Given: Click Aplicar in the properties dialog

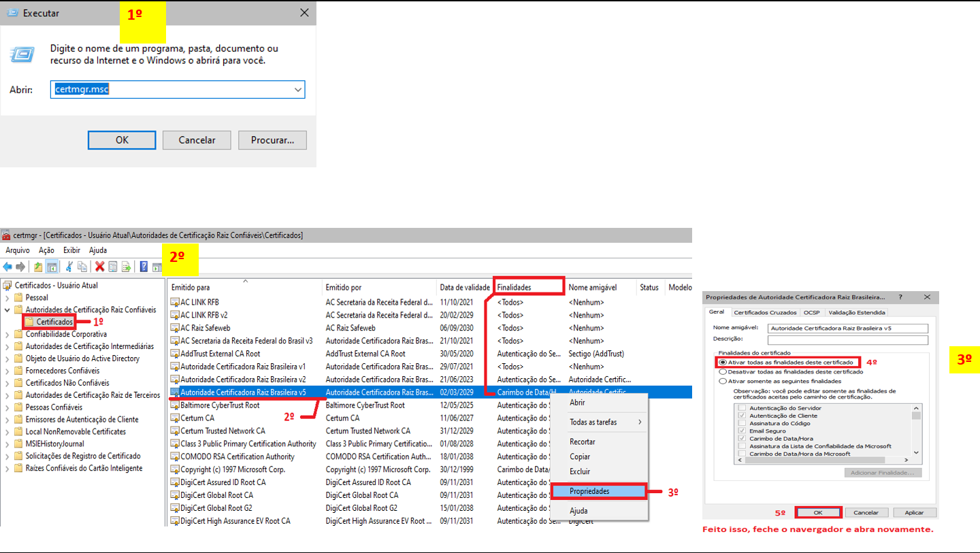Looking at the screenshot, I should 915,512.
